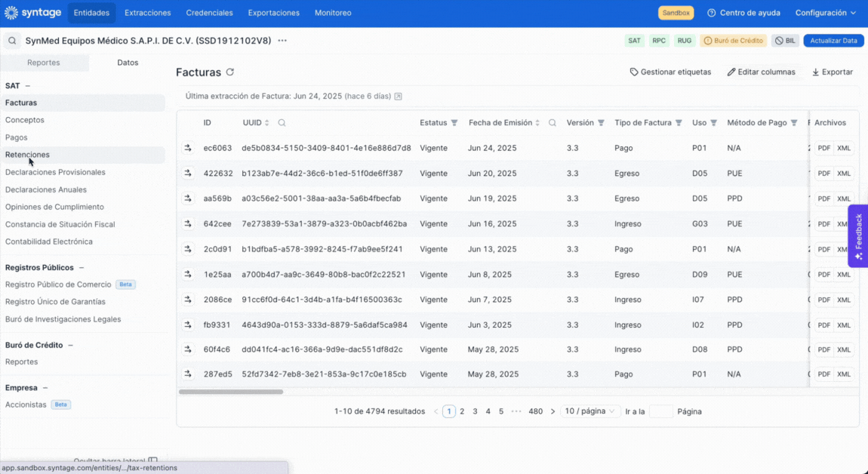Viewport: 868px width, 474px height.
Task: Open details arrow for invoice 642cee
Action: point(188,223)
